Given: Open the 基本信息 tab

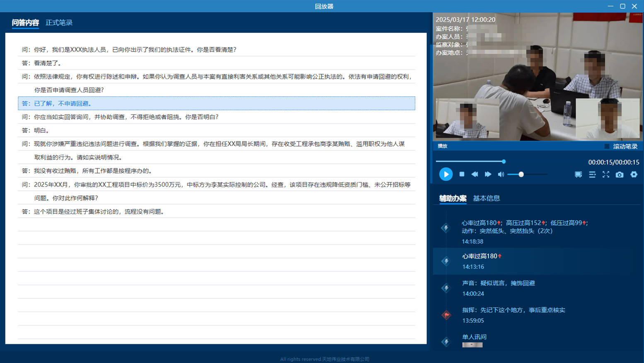Looking at the screenshot, I should [486, 199].
